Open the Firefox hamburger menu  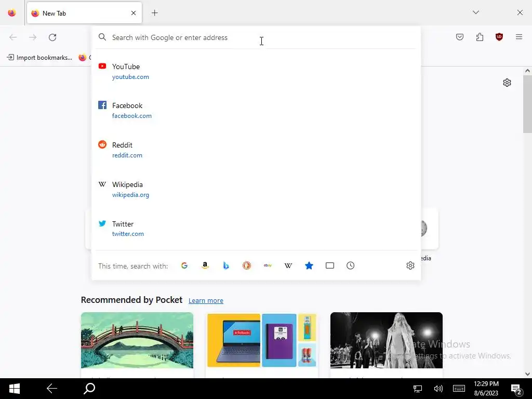519,37
